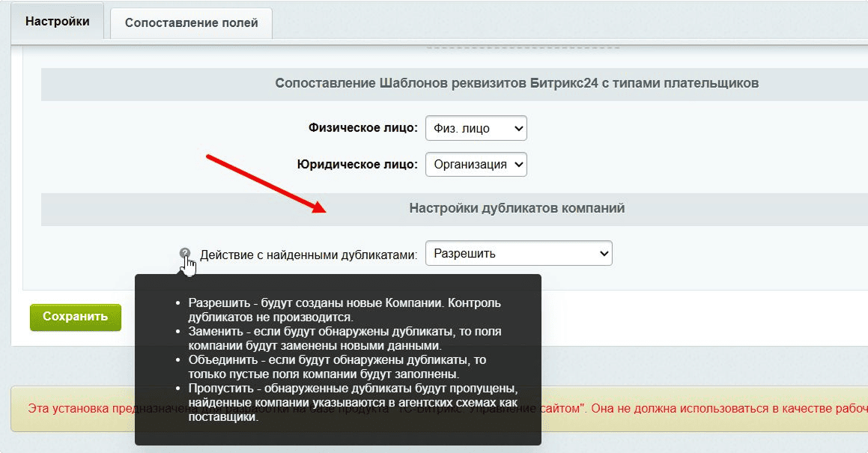Click the Юридическое лицо field label

click(357, 165)
